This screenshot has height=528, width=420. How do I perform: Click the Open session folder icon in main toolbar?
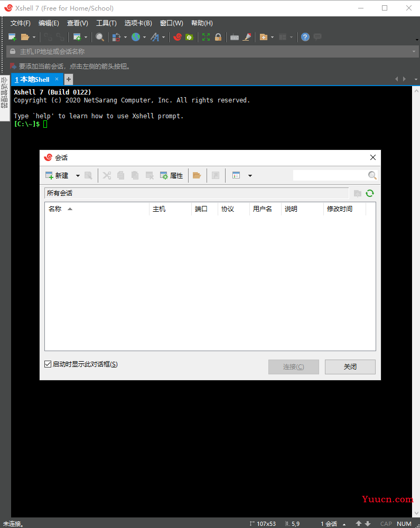click(x=25, y=37)
